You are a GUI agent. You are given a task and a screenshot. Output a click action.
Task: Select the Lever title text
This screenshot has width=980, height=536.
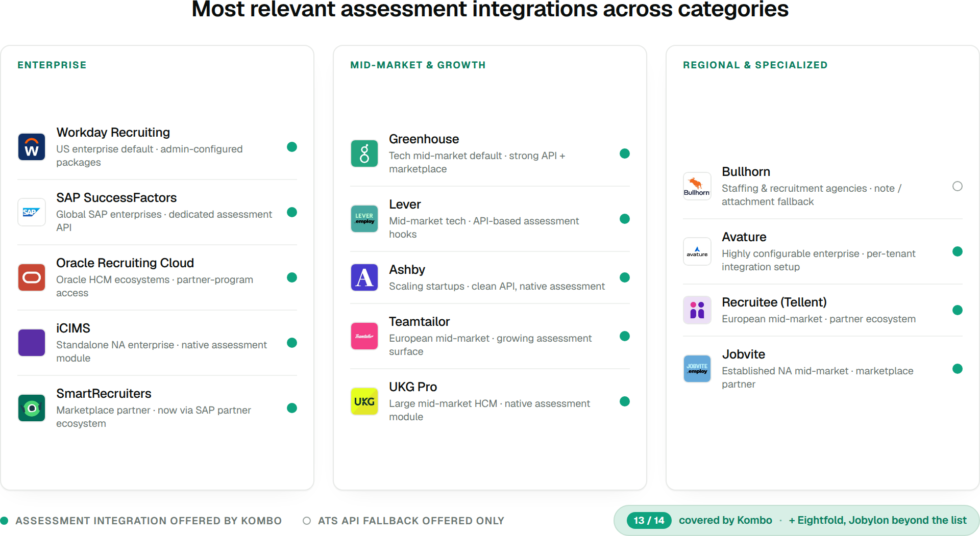pyautogui.click(x=405, y=205)
